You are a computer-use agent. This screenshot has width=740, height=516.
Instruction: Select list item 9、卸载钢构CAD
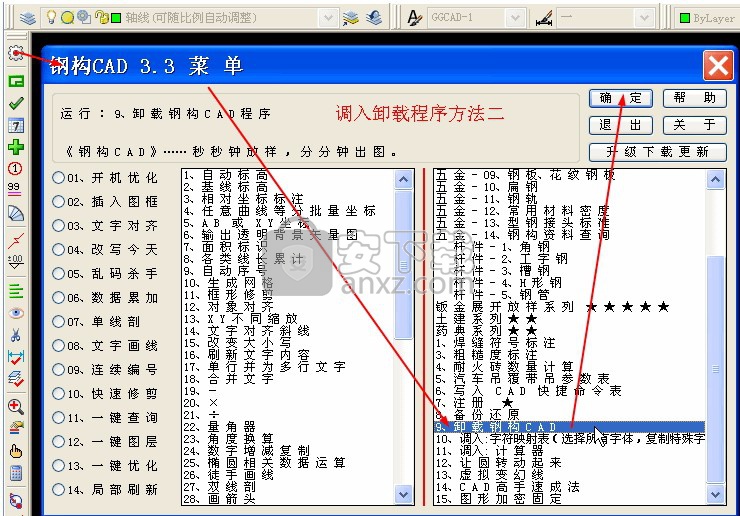[x=570, y=427]
